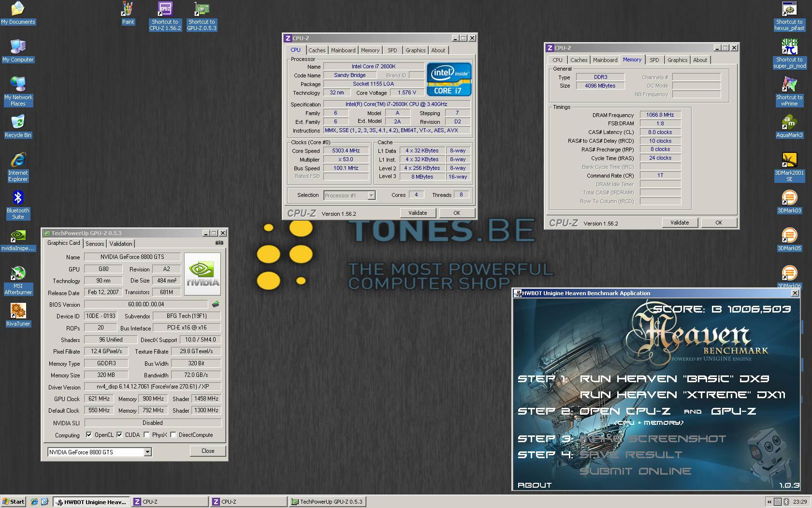
Task: Open the 3DMark03 desktop icon
Action: click(x=789, y=202)
